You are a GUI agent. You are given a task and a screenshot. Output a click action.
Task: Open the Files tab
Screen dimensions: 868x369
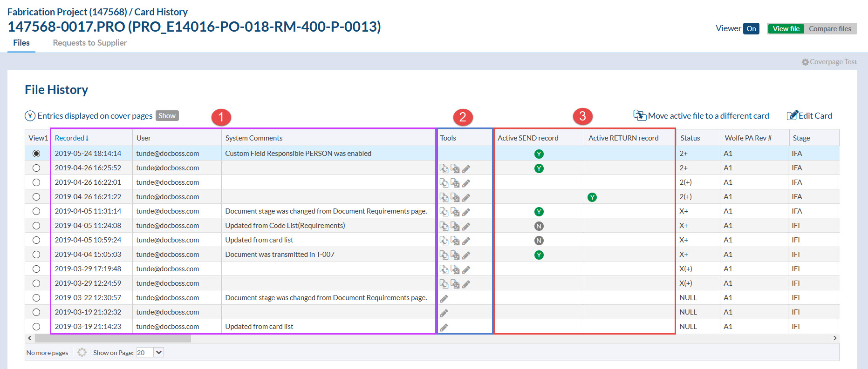21,43
